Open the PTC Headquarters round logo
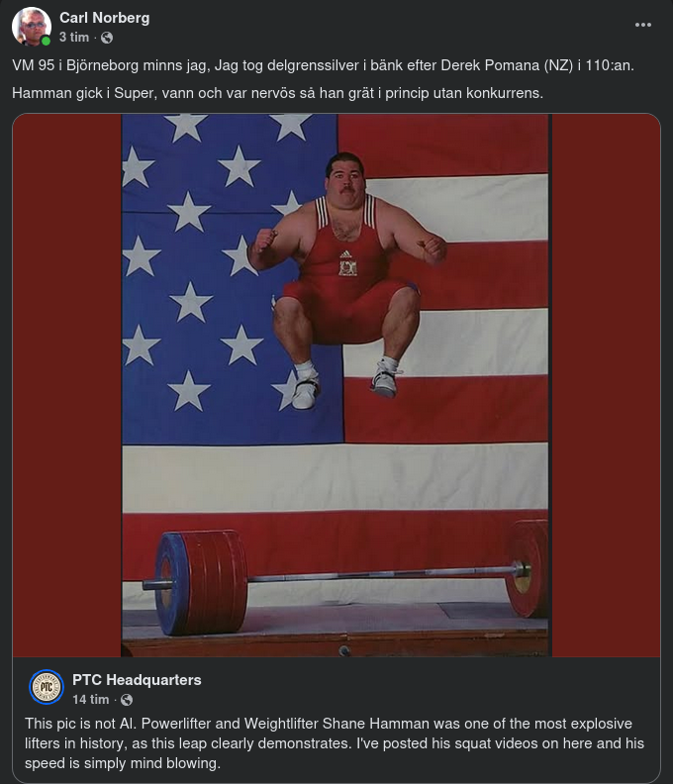673x784 pixels. tap(46, 687)
